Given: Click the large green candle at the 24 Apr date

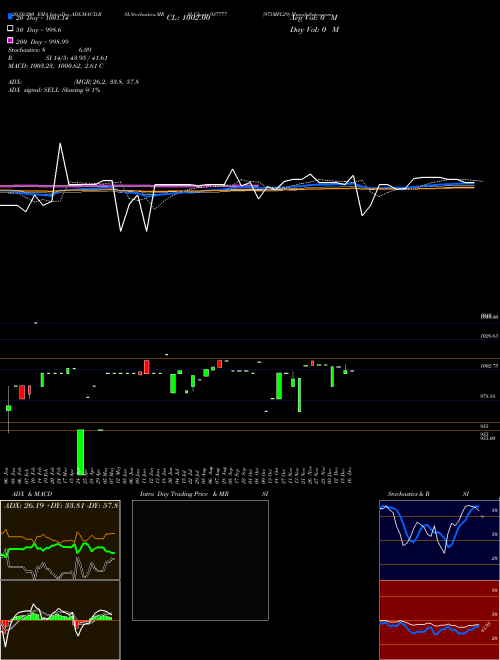Looking at the screenshot, I should 80,452.
